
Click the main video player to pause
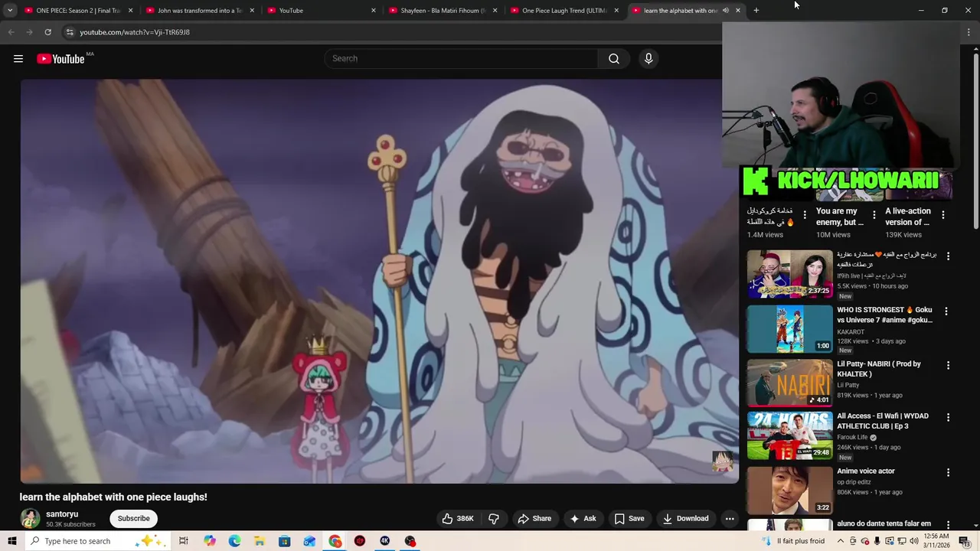[x=379, y=281]
